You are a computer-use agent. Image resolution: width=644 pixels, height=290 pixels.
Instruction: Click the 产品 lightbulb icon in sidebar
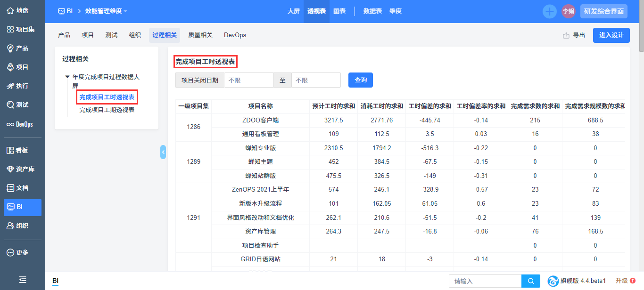click(10, 48)
